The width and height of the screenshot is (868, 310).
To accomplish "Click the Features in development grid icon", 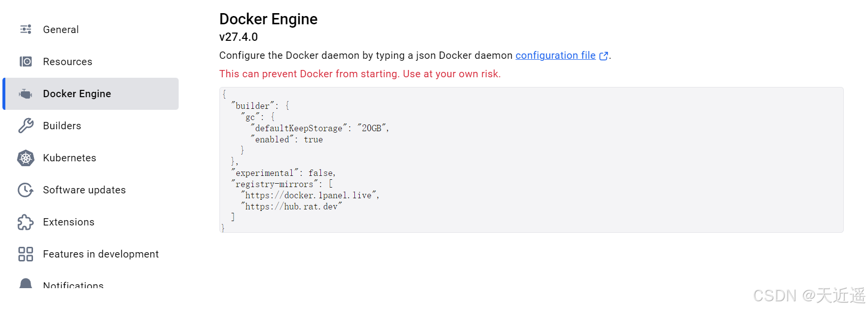I will coord(26,254).
